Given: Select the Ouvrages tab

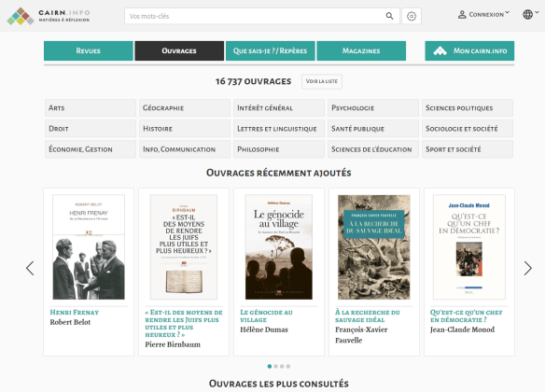Looking at the screenshot, I should click(x=179, y=50).
